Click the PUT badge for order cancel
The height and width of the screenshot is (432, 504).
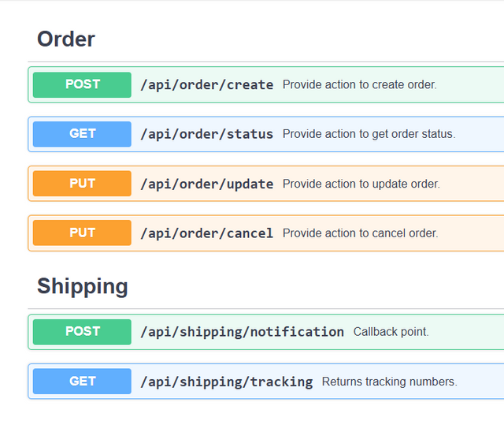pos(82,233)
